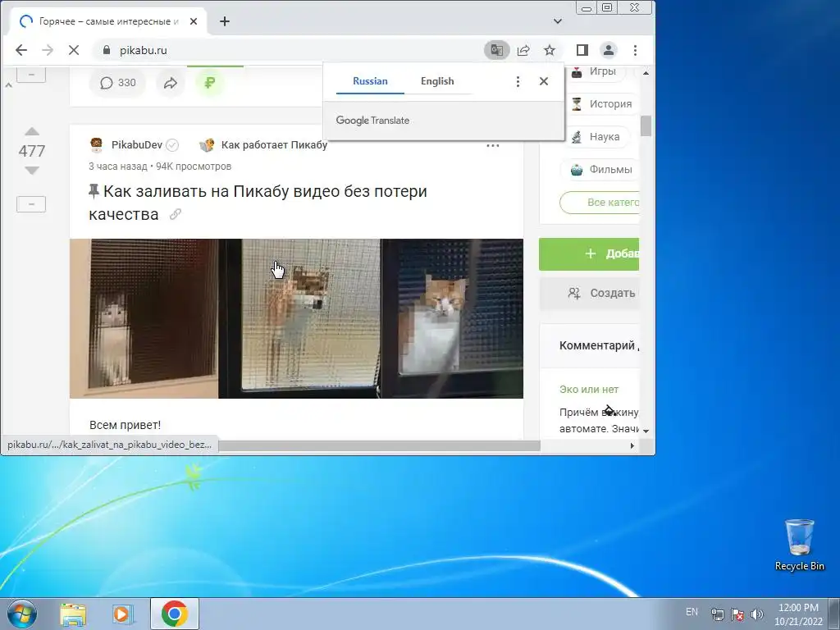Viewport: 840px width, 630px height.
Task: Open Как работает Пикабу community link
Action: [x=274, y=145]
